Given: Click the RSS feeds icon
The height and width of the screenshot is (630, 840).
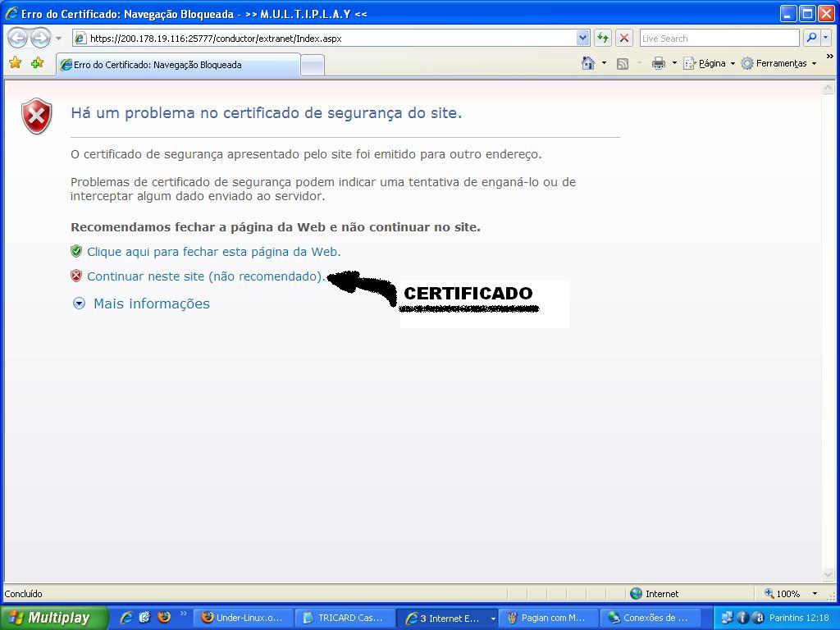Looking at the screenshot, I should [x=623, y=64].
